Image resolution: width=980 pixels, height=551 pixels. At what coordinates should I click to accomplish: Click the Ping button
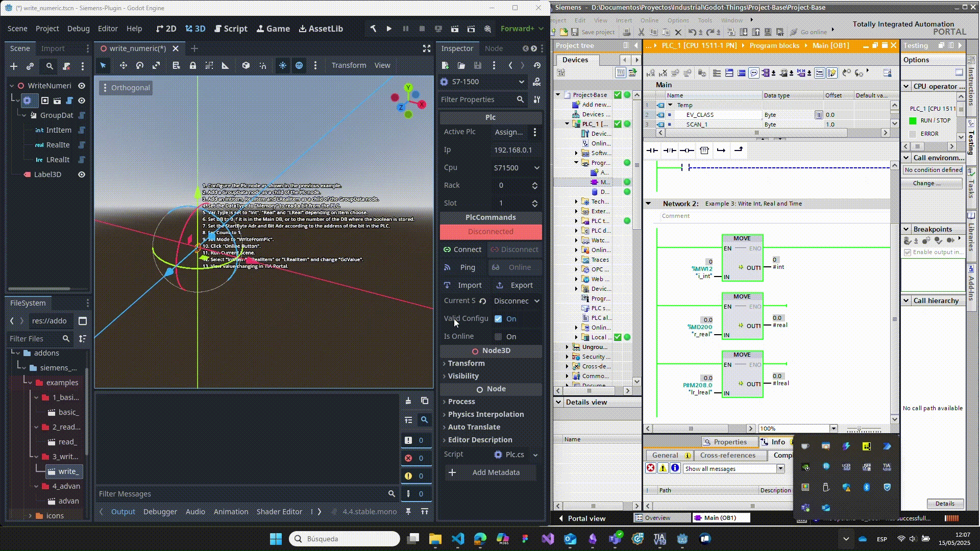[461, 267]
